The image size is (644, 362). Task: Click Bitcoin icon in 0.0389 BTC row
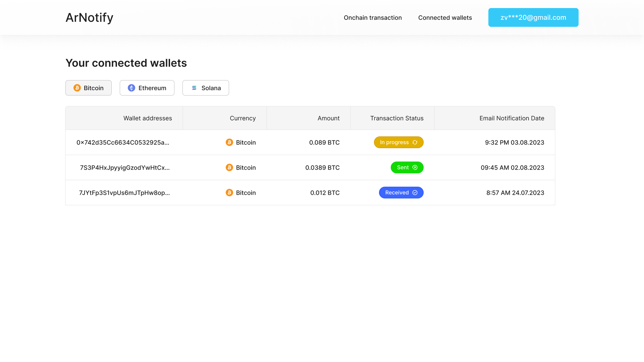click(229, 168)
